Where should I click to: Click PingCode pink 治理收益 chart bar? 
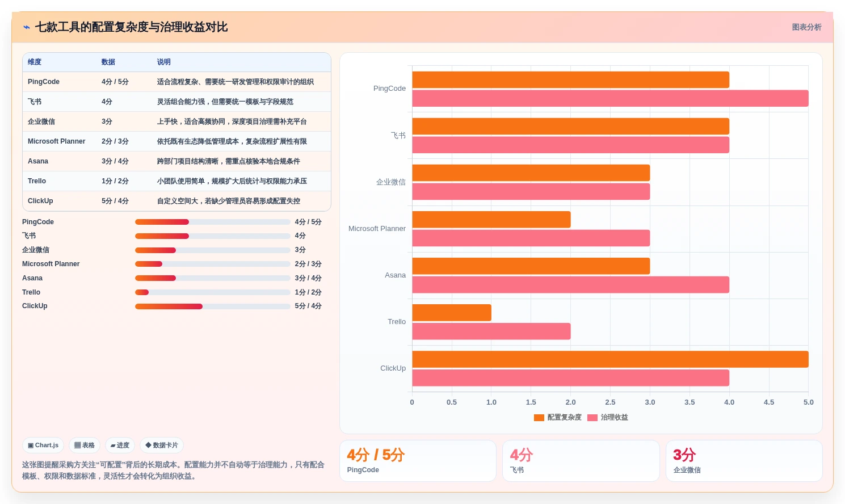tap(610, 98)
